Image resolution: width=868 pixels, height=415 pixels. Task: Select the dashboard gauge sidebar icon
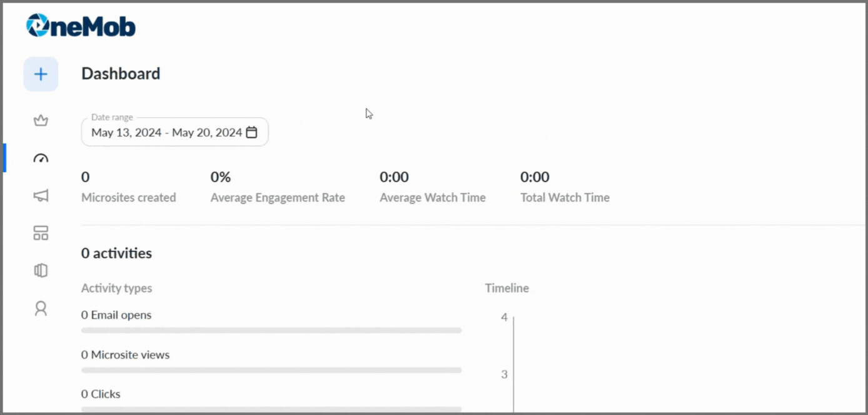point(41,158)
